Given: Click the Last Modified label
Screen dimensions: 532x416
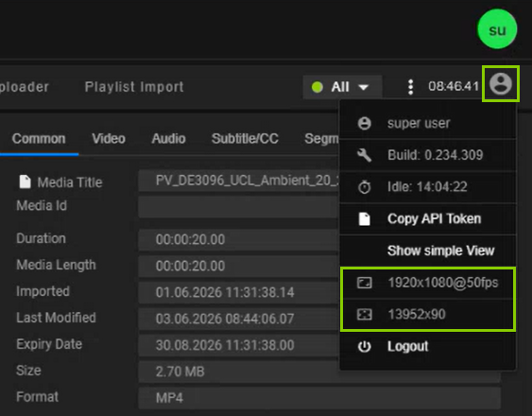Looking at the screenshot, I should (56, 318).
